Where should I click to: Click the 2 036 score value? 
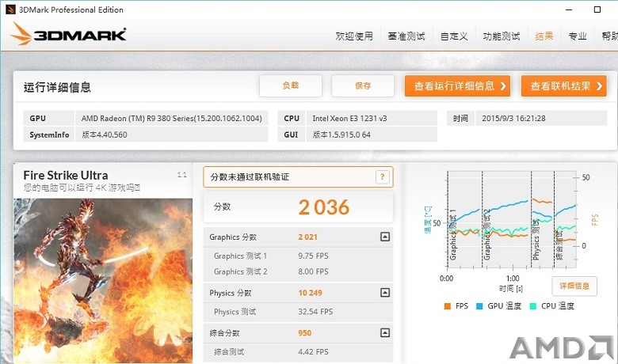[x=323, y=207]
